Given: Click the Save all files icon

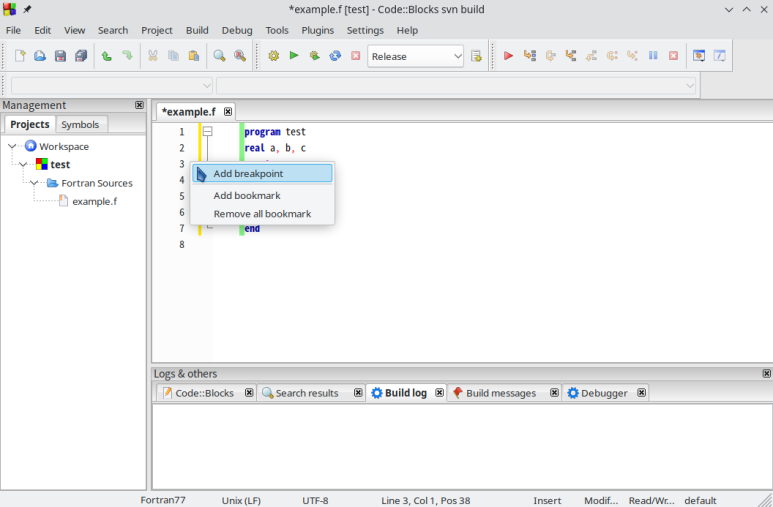Looking at the screenshot, I should 81,56.
